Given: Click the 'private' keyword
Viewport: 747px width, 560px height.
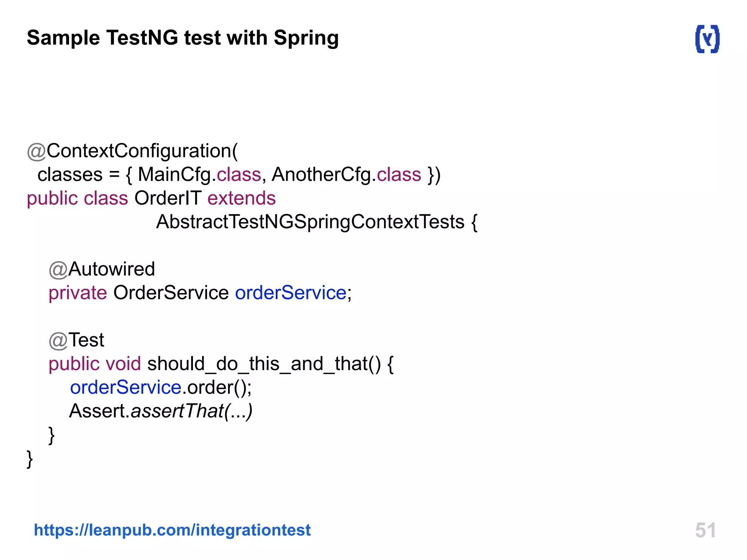Looking at the screenshot, I should 78,293.
